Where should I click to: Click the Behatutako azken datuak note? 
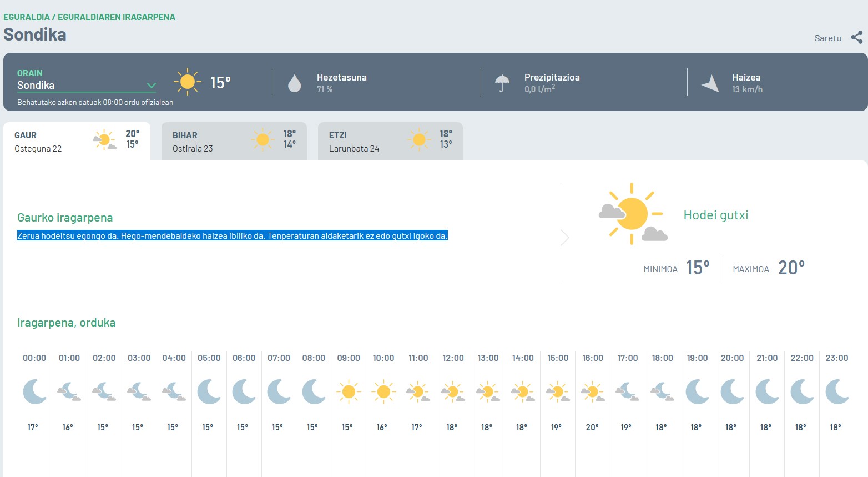point(95,102)
